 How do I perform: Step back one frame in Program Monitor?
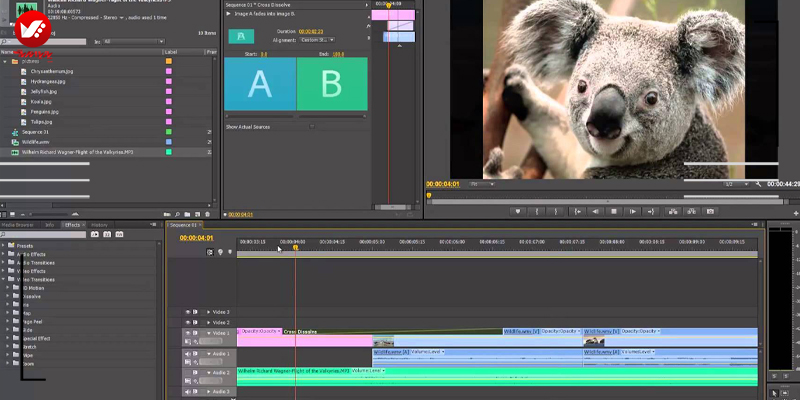[595, 211]
